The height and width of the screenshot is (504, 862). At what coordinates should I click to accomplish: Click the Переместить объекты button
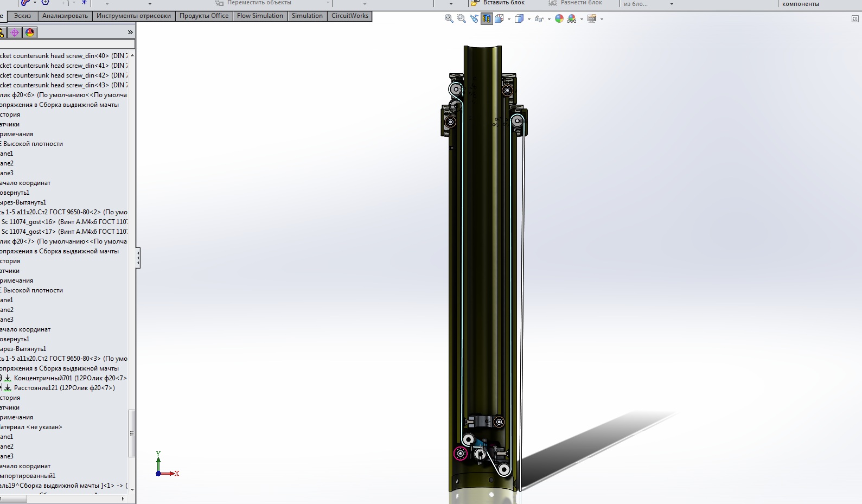pos(253,3)
